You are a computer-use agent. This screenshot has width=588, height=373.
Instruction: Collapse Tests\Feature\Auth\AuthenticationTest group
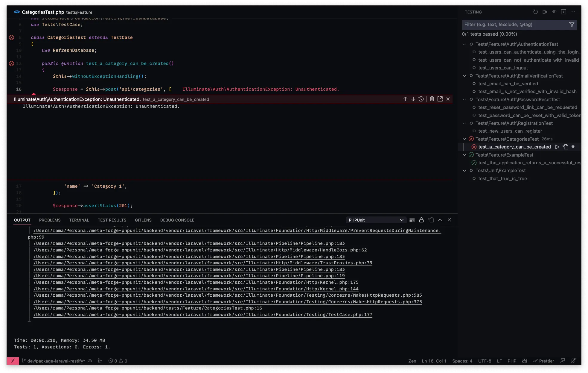464,44
